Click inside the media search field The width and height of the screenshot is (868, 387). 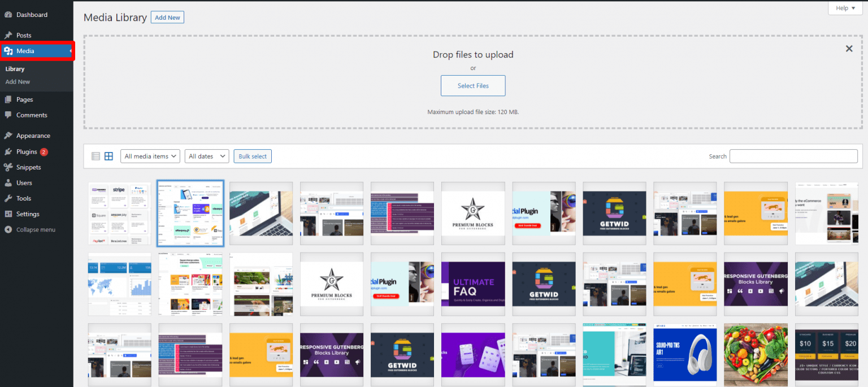793,156
